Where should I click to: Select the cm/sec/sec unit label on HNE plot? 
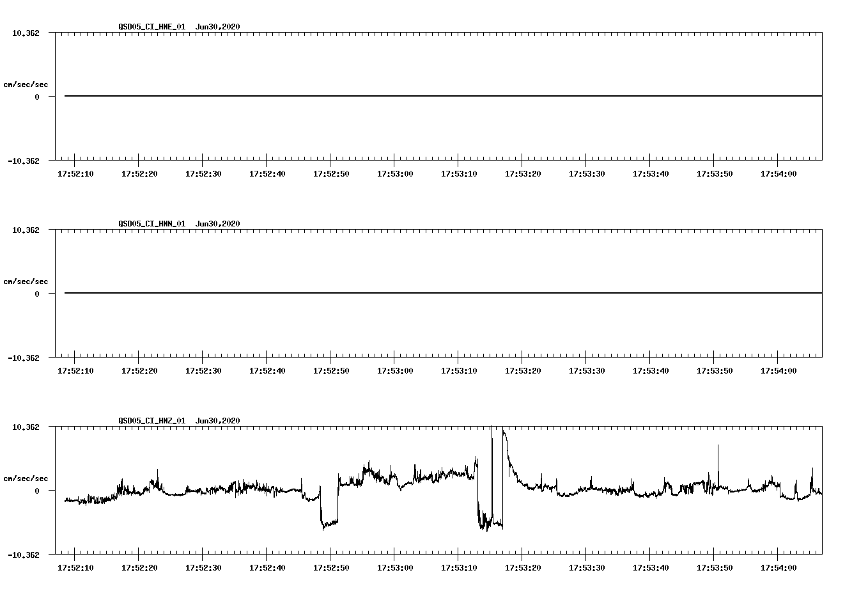click(x=26, y=84)
